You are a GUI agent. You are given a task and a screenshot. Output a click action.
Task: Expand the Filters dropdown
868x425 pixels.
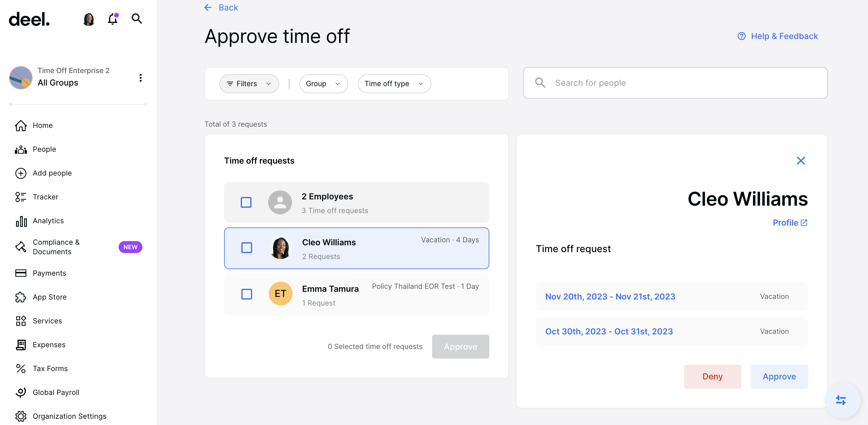pos(249,83)
